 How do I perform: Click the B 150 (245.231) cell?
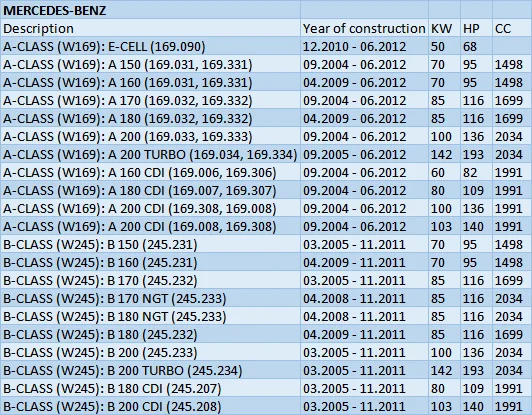150,244
